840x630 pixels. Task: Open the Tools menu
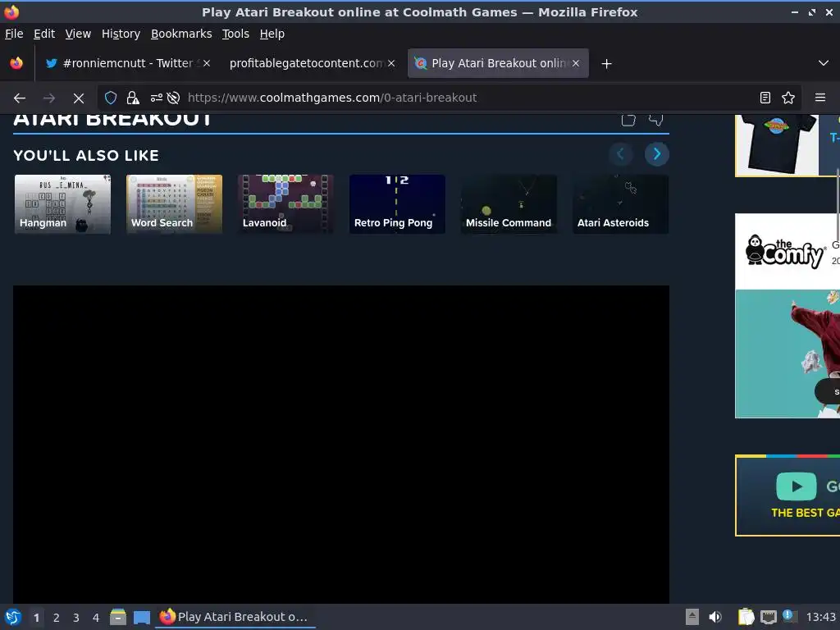click(x=235, y=34)
